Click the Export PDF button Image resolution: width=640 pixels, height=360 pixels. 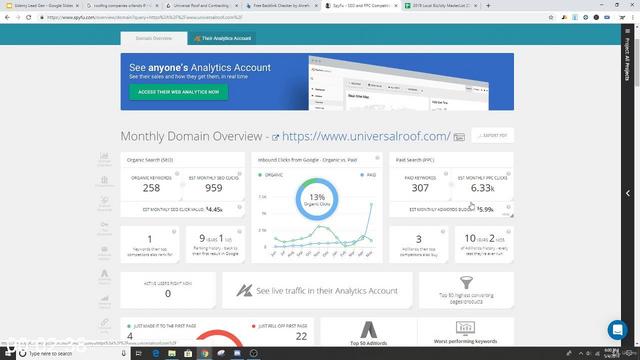tap(493, 136)
